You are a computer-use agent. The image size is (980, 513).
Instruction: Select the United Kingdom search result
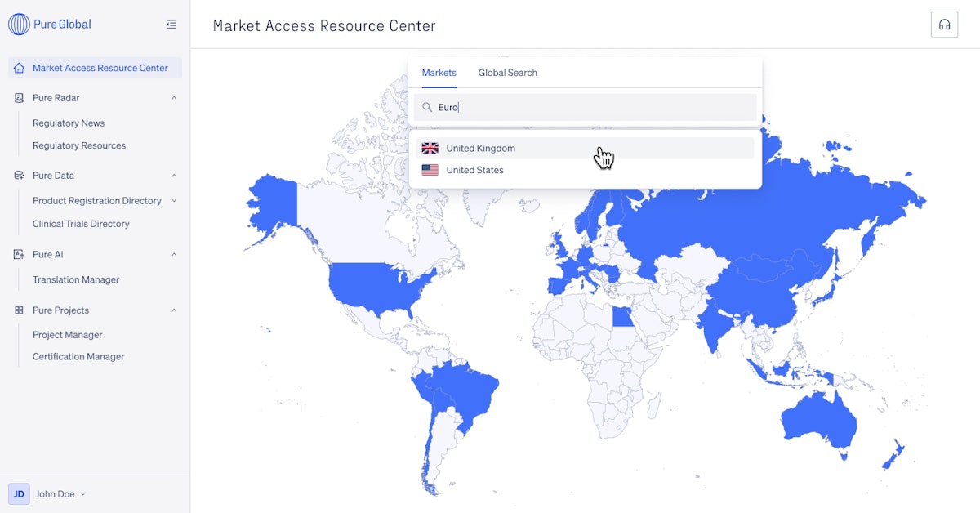(x=480, y=148)
